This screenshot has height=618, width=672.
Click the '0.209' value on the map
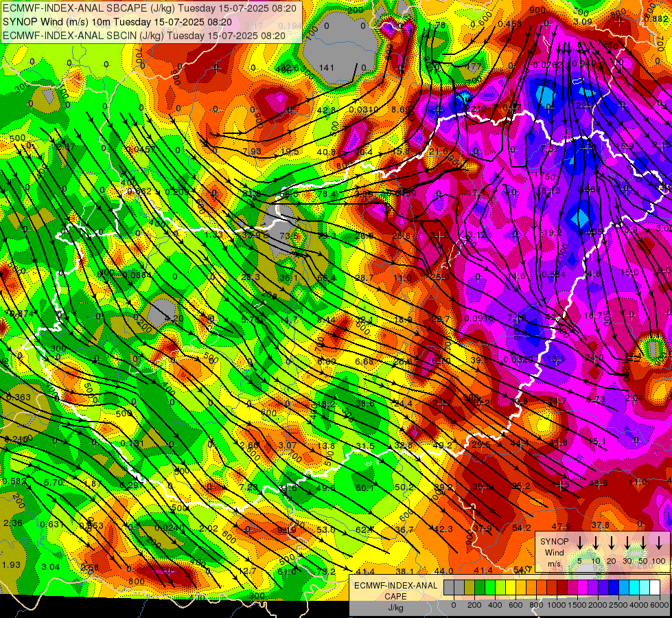177,192
